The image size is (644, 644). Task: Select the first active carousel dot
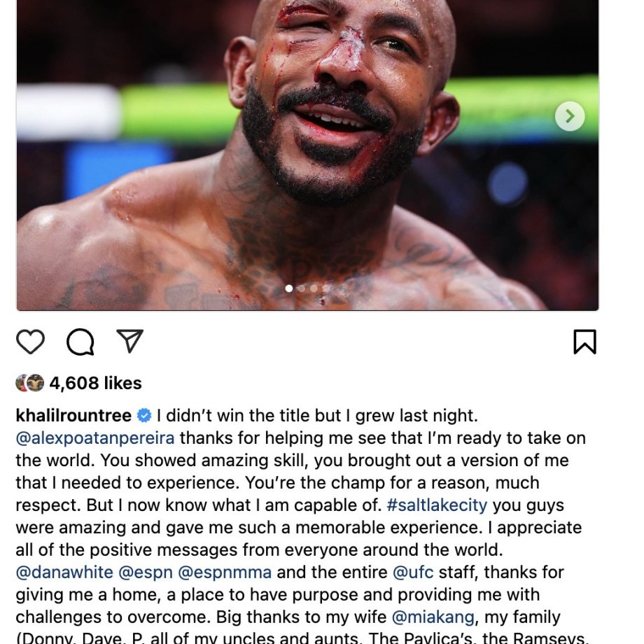pyautogui.click(x=289, y=288)
